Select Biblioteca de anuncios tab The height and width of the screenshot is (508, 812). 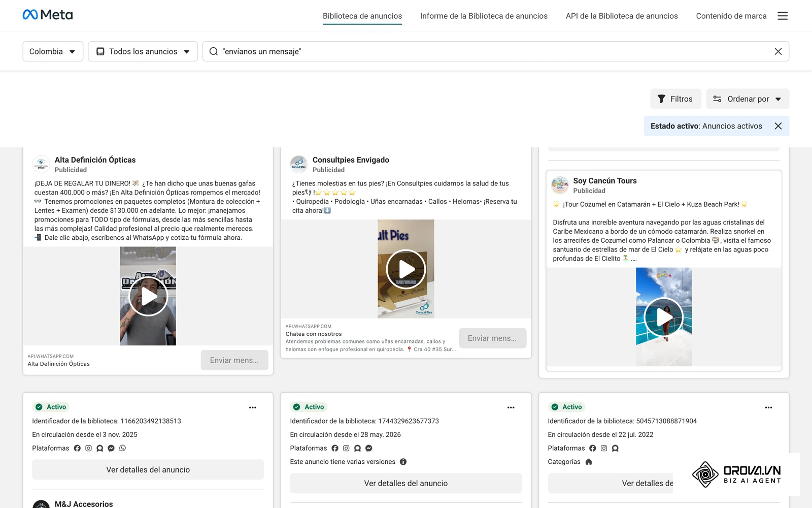(362, 16)
